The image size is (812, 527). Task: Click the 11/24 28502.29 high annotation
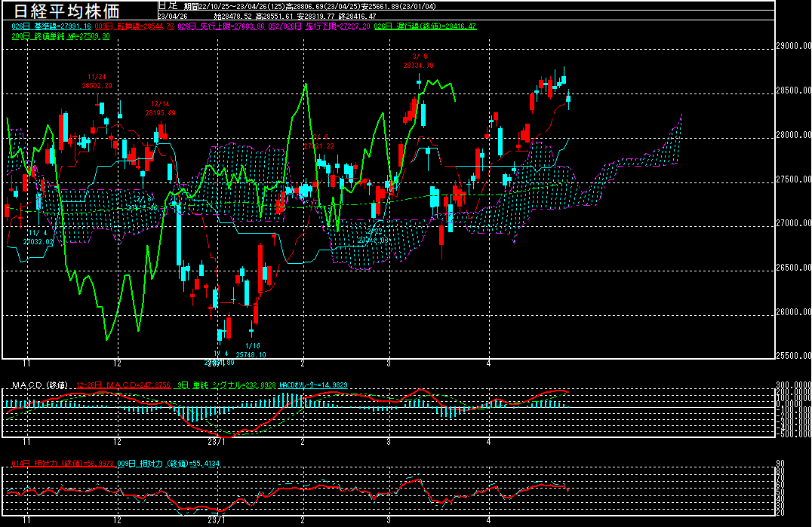pyautogui.click(x=97, y=81)
